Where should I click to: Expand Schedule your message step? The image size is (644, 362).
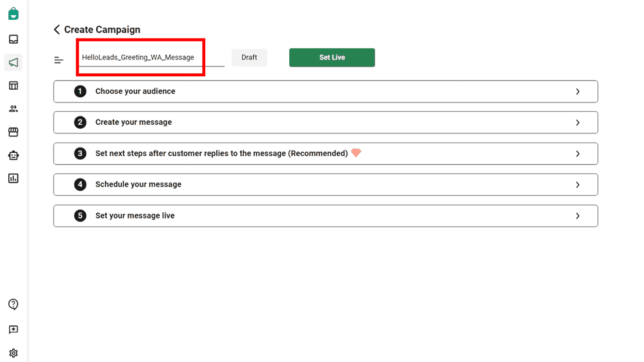click(x=325, y=185)
